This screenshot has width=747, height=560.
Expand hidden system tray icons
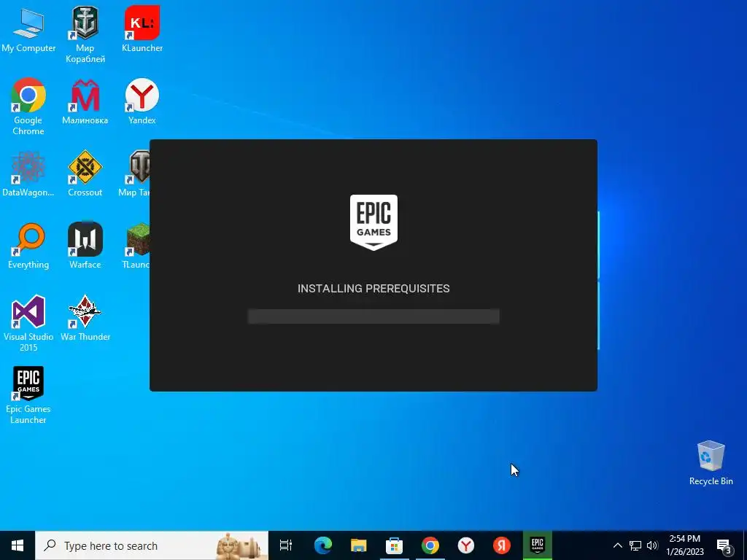[x=617, y=545]
